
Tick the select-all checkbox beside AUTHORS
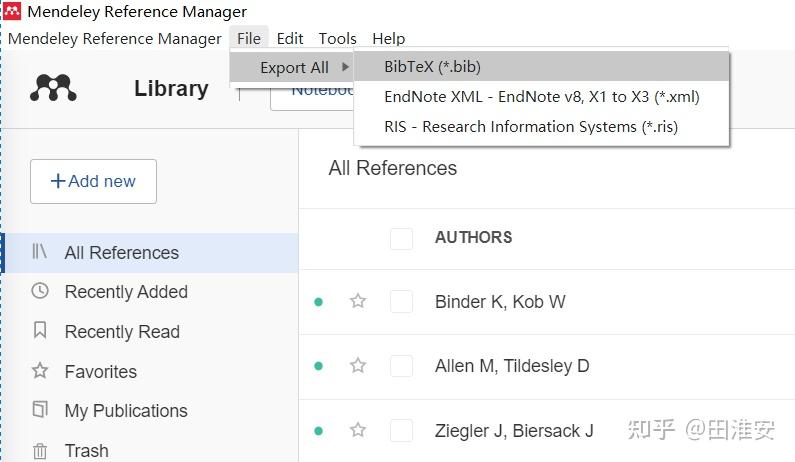click(401, 238)
